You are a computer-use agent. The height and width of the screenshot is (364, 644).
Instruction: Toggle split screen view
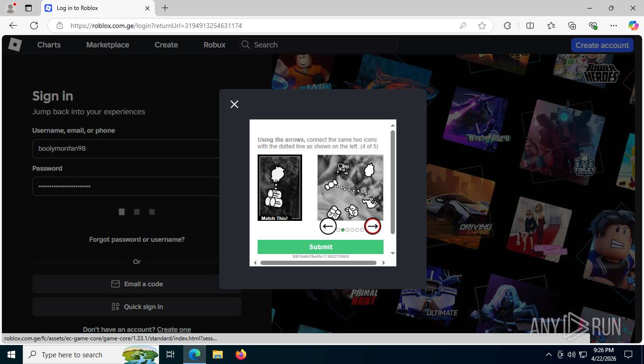[530, 26]
